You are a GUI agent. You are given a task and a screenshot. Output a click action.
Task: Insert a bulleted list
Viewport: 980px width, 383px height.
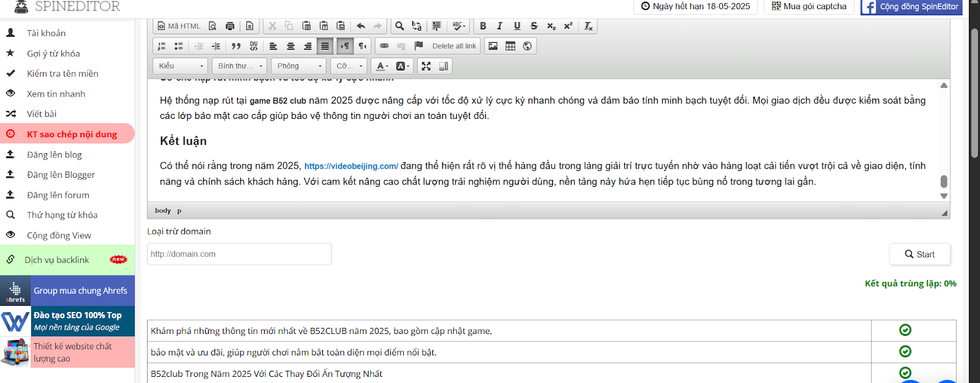[x=179, y=46]
